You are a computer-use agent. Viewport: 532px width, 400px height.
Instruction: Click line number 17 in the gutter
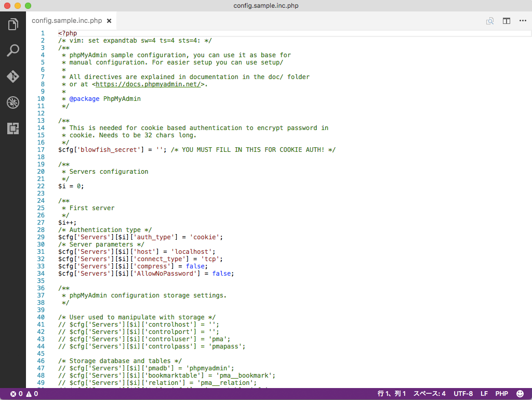[x=41, y=150]
